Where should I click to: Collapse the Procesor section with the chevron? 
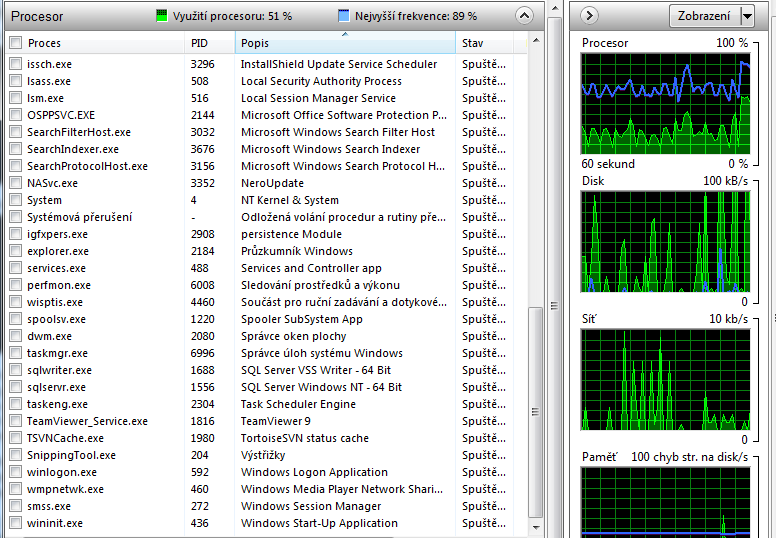tap(524, 16)
